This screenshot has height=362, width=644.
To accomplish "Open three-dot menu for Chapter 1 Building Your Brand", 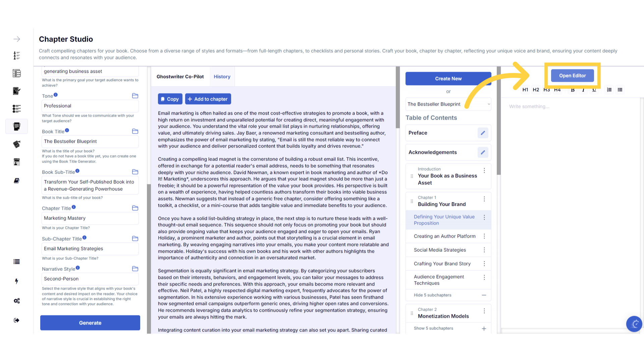I will [x=484, y=199].
